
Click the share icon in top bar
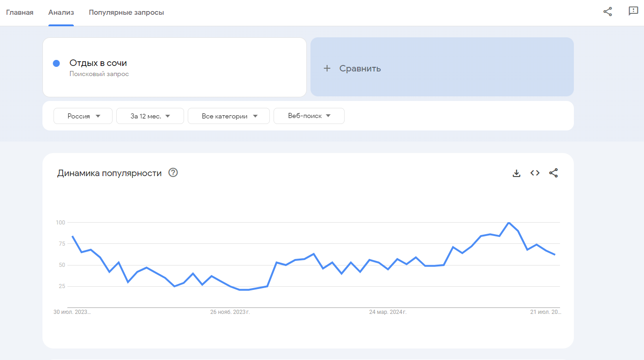tap(608, 12)
